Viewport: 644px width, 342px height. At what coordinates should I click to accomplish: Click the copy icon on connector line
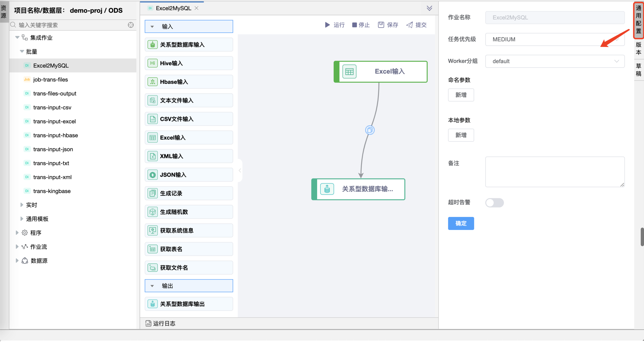click(x=370, y=130)
